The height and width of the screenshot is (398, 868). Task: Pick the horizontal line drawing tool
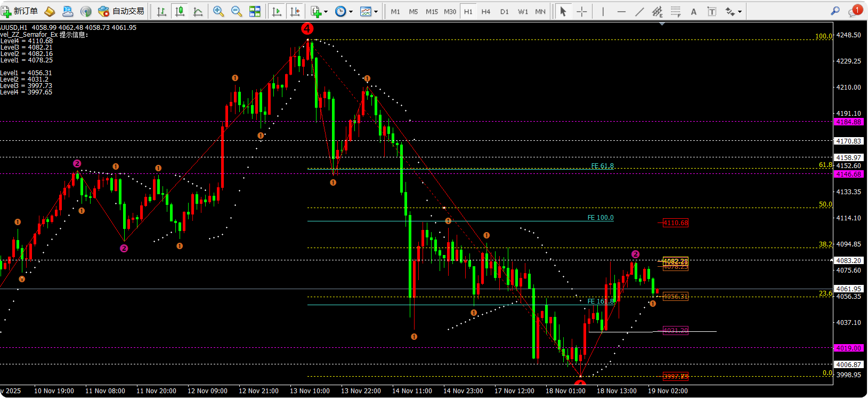click(621, 11)
